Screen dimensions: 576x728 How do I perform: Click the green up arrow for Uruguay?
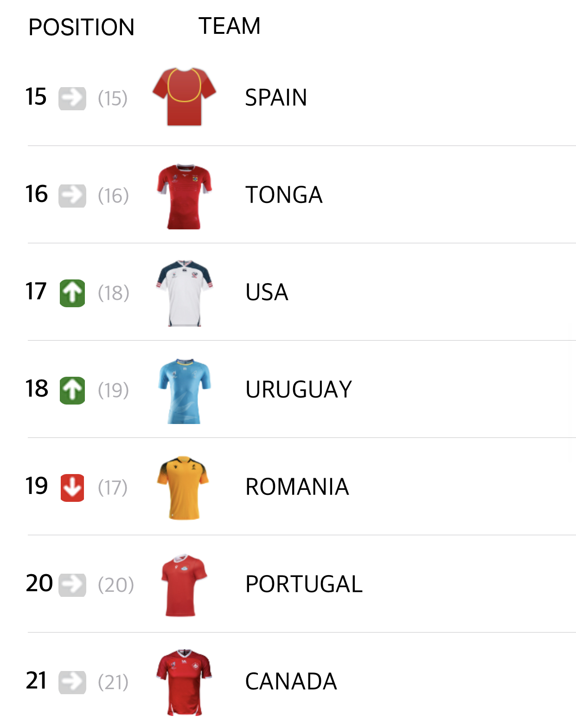coord(72,391)
